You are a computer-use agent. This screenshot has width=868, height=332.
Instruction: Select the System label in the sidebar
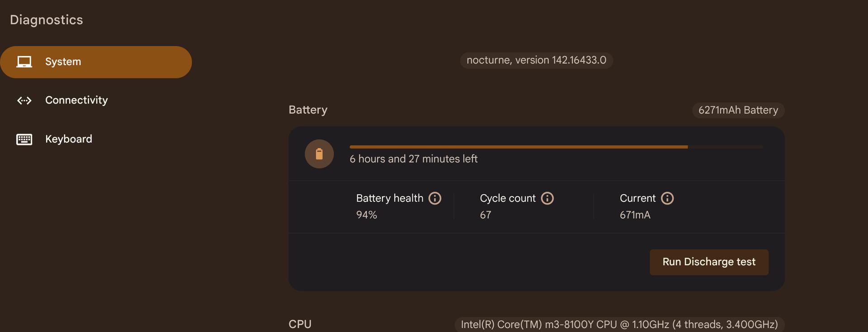pyautogui.click(x=63, y=62)
